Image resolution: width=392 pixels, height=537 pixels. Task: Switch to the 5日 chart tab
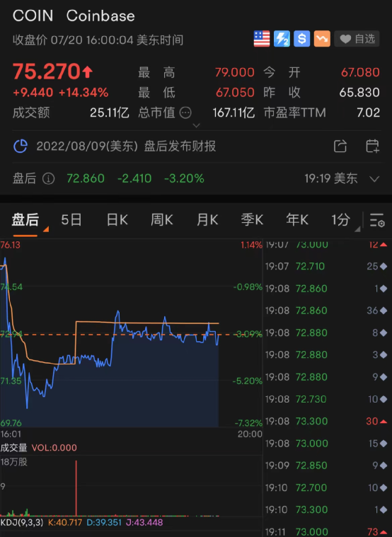coord(71,220)
